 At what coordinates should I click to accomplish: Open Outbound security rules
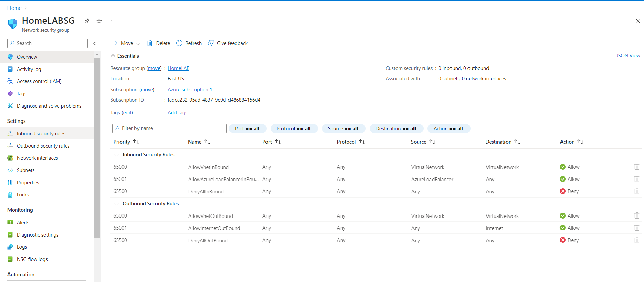[x=47, y=146]
